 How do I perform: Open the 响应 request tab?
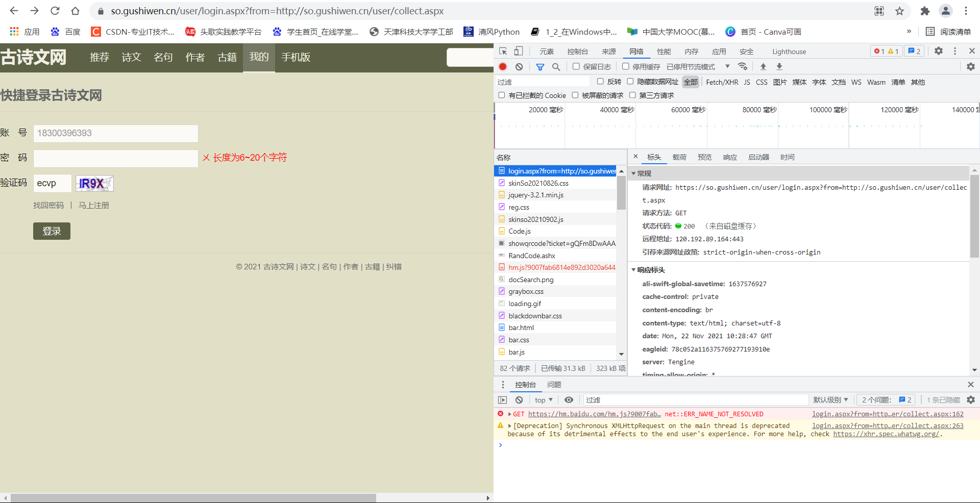click(x=730, y=157)
